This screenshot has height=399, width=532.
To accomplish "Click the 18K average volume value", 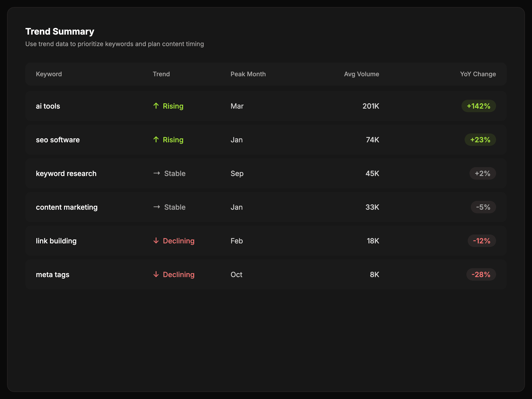I will coord(373,241).
